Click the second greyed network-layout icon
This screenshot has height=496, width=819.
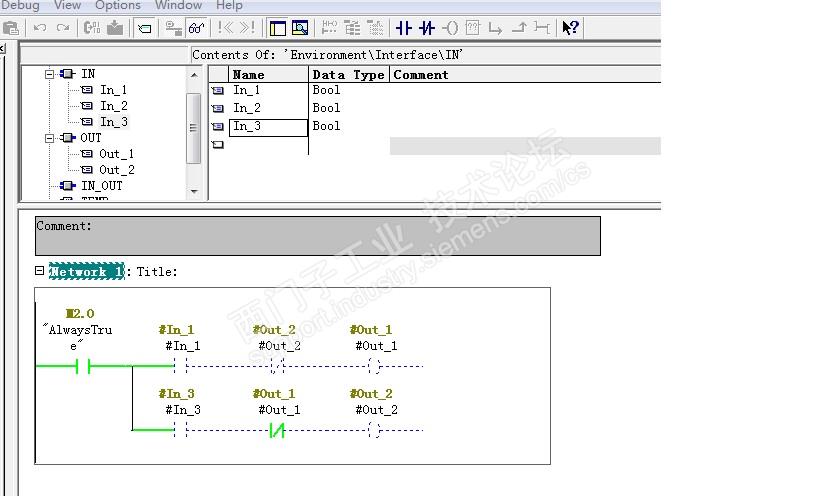click(x=353, y=28)
